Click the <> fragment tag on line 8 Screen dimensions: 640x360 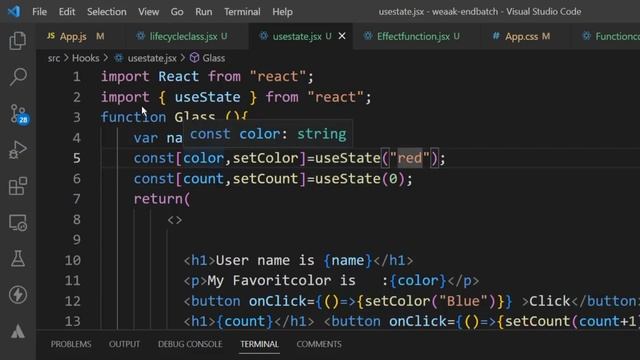(x=175, y=220)
